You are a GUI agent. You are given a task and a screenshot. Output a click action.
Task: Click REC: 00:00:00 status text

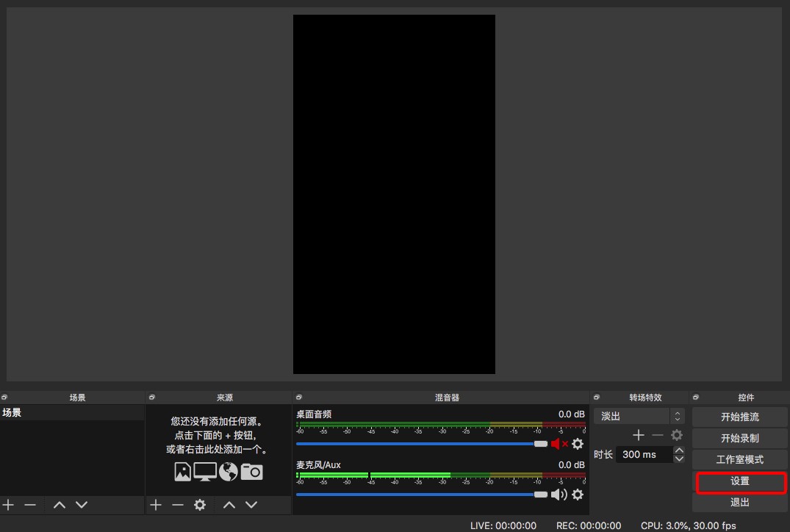click(589, 525)
